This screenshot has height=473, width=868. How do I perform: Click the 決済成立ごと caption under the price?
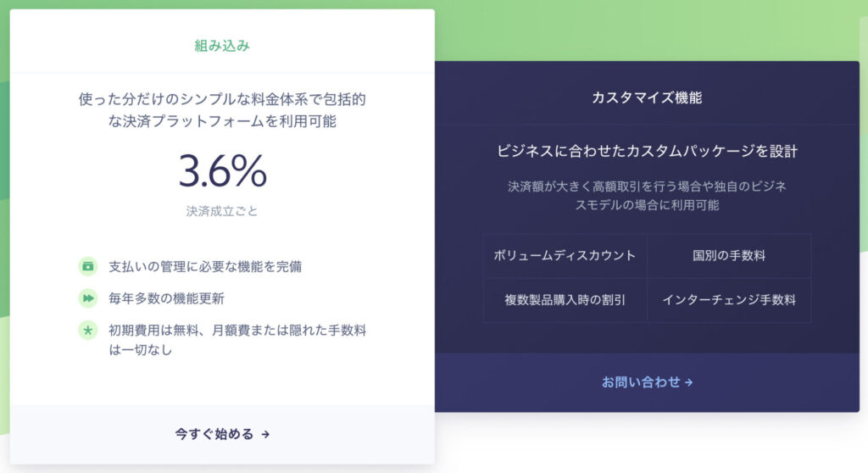[222, 211]
